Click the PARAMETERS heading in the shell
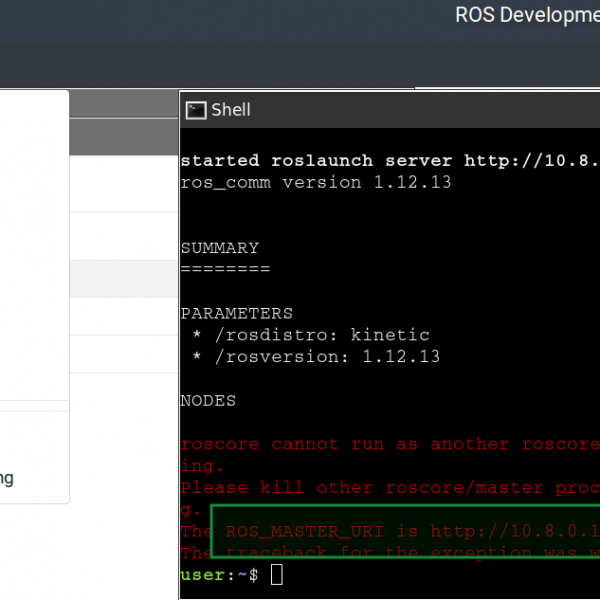 click(x=236, y=313)
